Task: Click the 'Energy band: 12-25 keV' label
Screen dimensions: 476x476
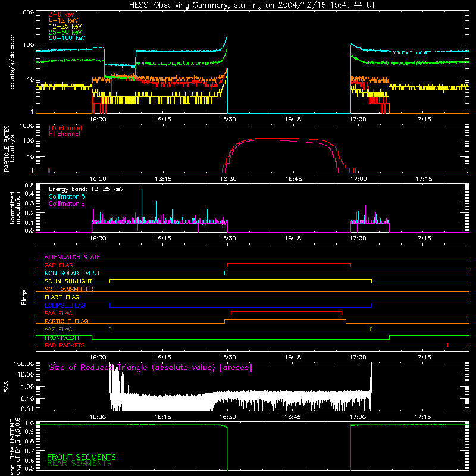Action: [86, 189]
